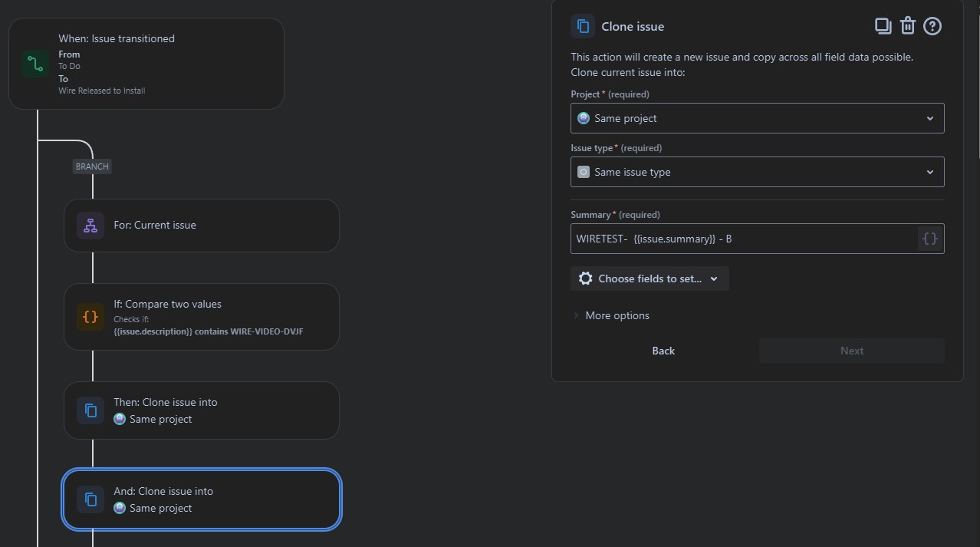Viewport: 980px width, 547px height.
Task: Click the branch icon on For: Current issue
Action: click(x=90, y=225)
